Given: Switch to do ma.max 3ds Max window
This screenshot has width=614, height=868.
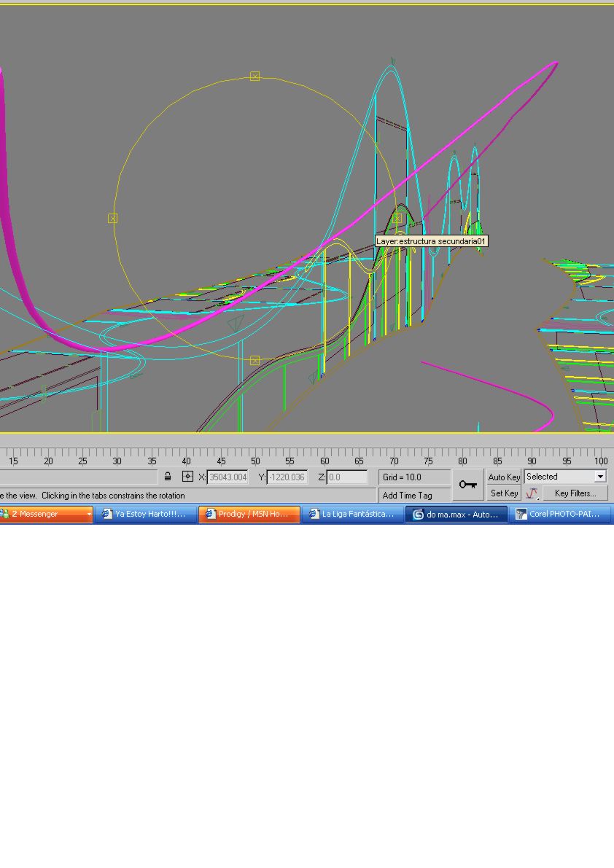Looking at the screenshot, I should tap(456, 515).
